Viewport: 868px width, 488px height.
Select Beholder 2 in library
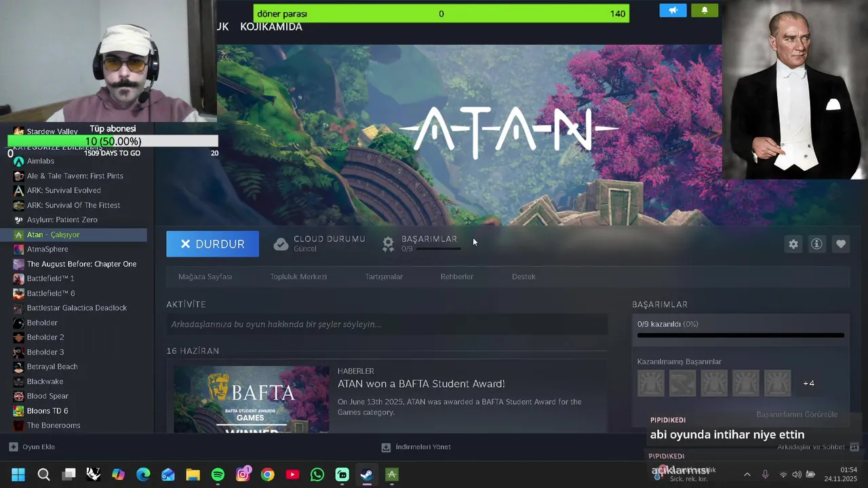pyautogui.click(x=45, y=337)
